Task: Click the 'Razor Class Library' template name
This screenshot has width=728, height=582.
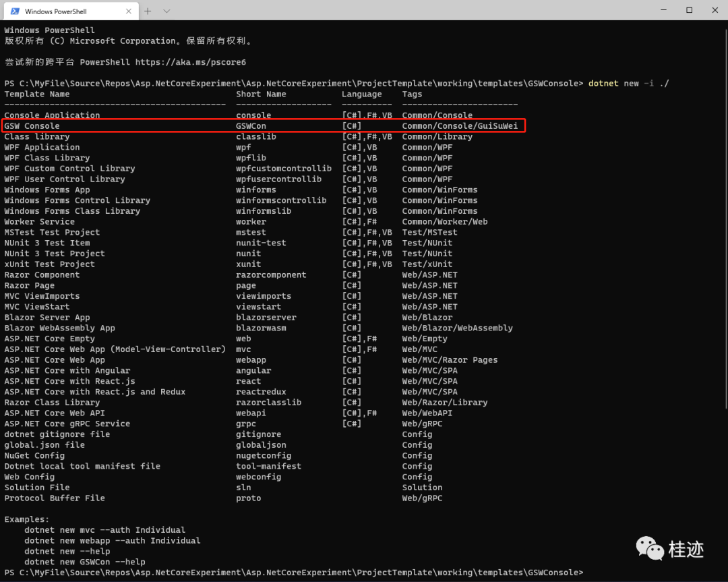Action: pos(52,403)
